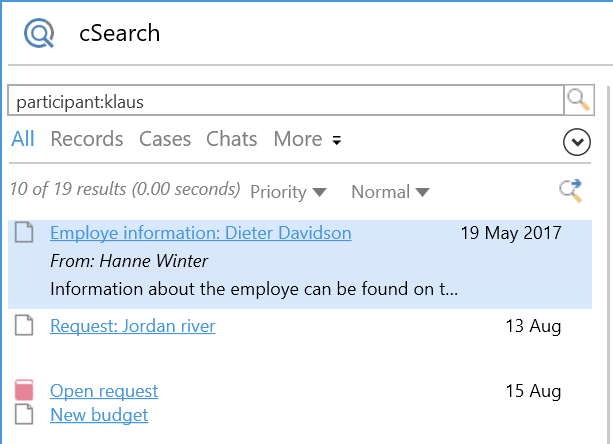Click the participant:klaus search field
Viewport: 613px width, 444px height.
[x=285, y=101]
